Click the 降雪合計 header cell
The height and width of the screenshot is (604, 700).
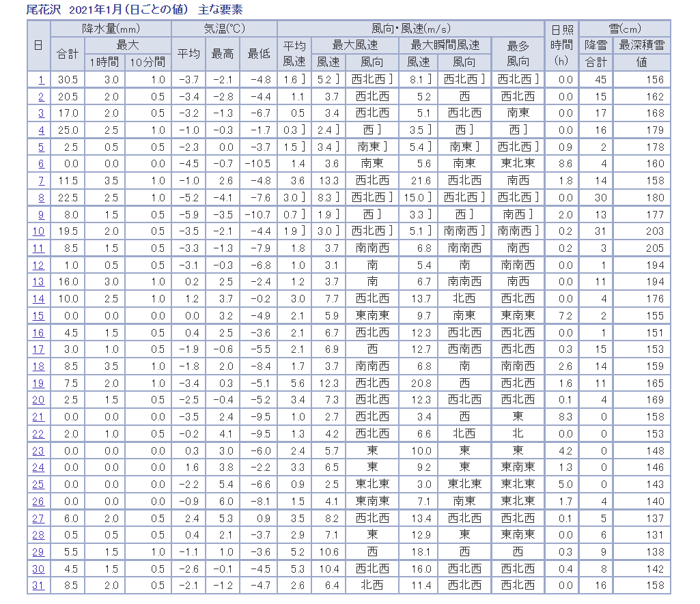point(596,53)
